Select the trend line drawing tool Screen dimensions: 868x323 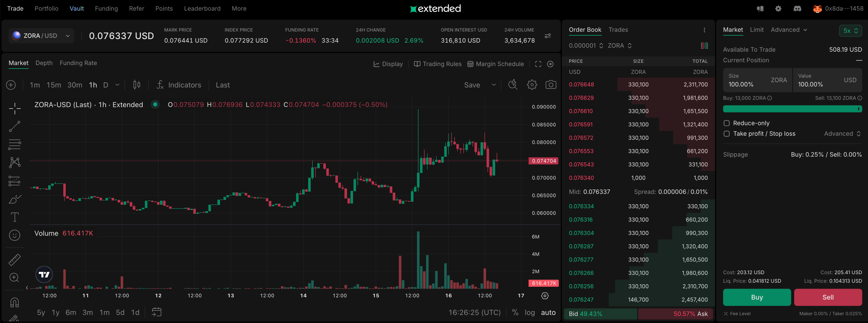[x=14, y=127]
